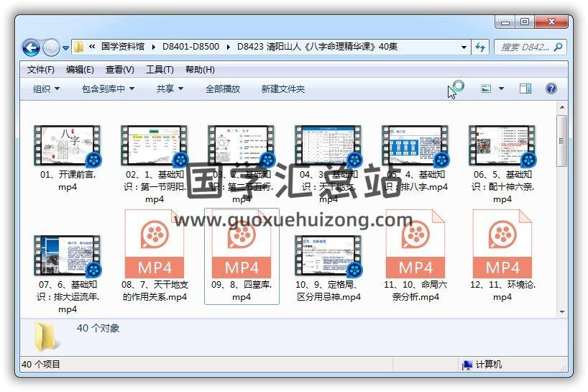Select the 12、11、环境论.mp4 file icon
This screenshot has width=588, height=392.
click(502, 244)
